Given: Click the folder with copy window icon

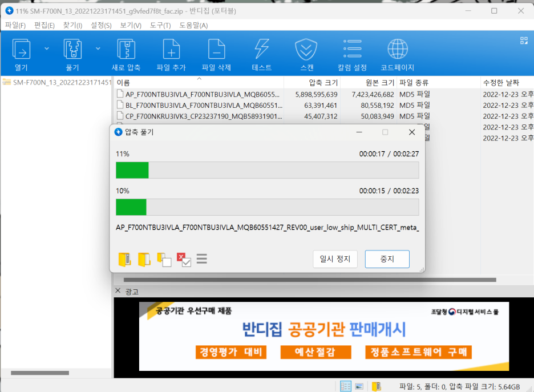Looking at the screenshot, I should click(164, 260).
